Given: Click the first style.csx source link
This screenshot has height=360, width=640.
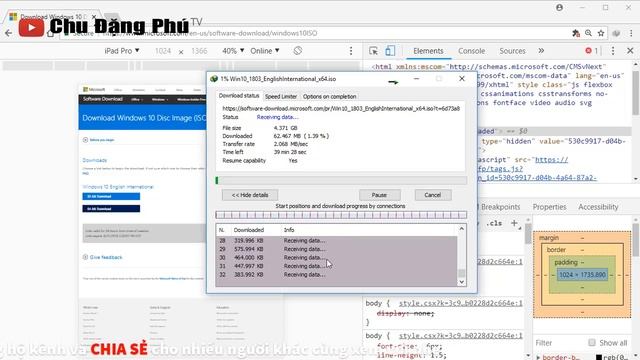Looking at the screenshot, I should pyautogui.click(x=460, y=303).
